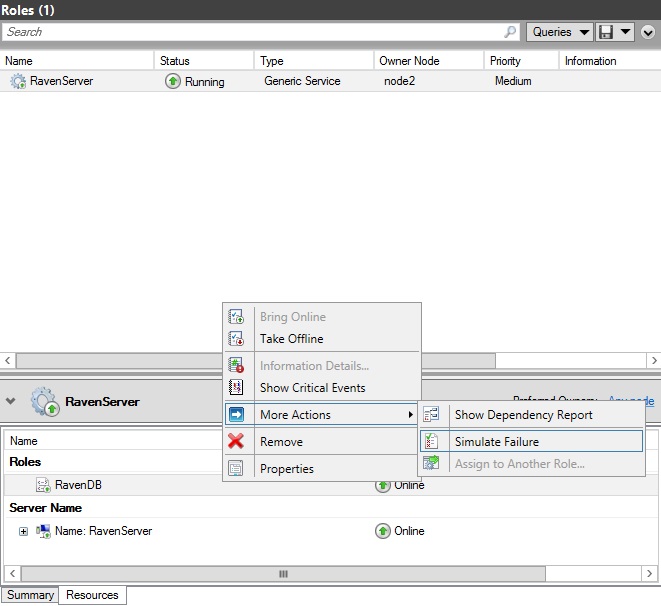Image resolution: width=661 pixels, height=606 pixels.
Task: Click the roles list horizontal scrollbar left arrow
Action: click(x=8, y=360)
